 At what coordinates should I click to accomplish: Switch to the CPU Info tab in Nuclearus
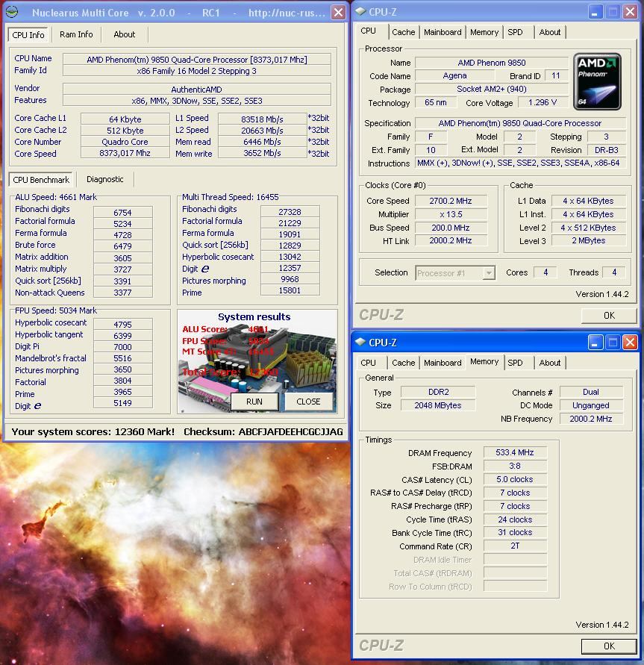28,35
